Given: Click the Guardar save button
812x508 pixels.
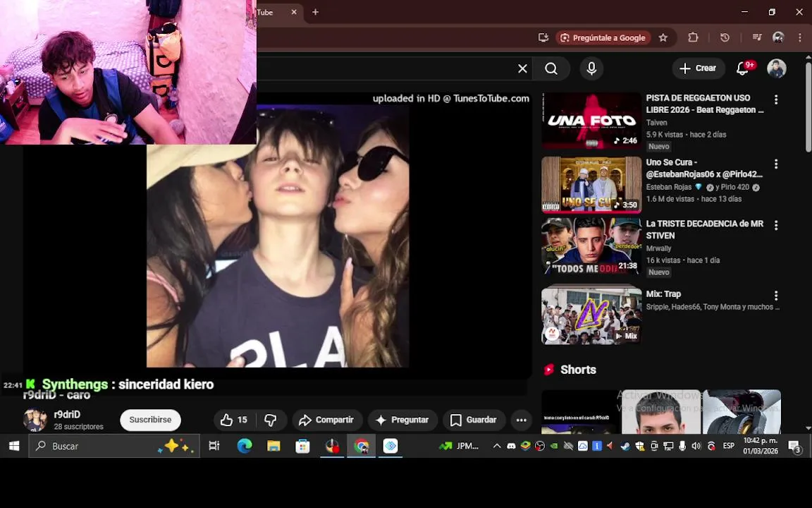Looking at the screenshot, I should pyautogui.click(x=474, y=420).
